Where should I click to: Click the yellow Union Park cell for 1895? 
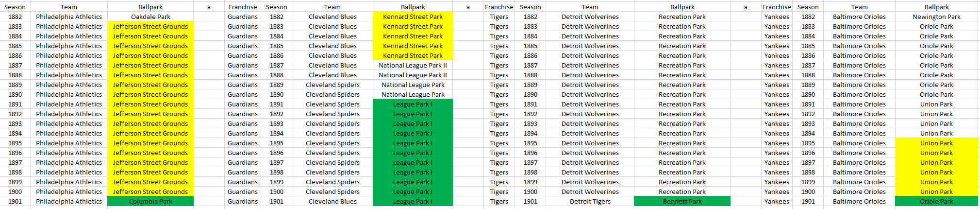[936, 143]
